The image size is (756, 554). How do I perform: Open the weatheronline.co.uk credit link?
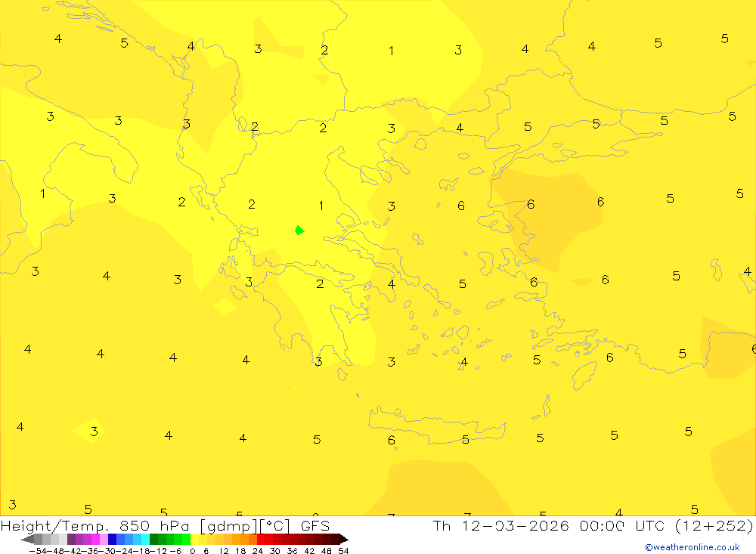692,547
